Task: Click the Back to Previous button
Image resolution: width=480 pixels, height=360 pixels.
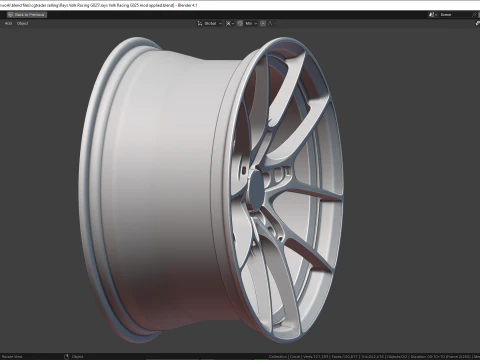Action: pyautogui.click(x=27, y=15)
